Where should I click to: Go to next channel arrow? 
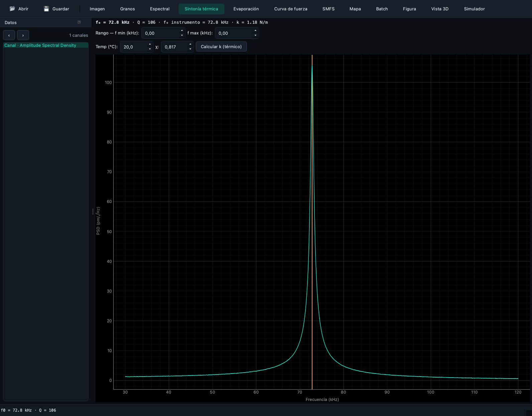23,35
